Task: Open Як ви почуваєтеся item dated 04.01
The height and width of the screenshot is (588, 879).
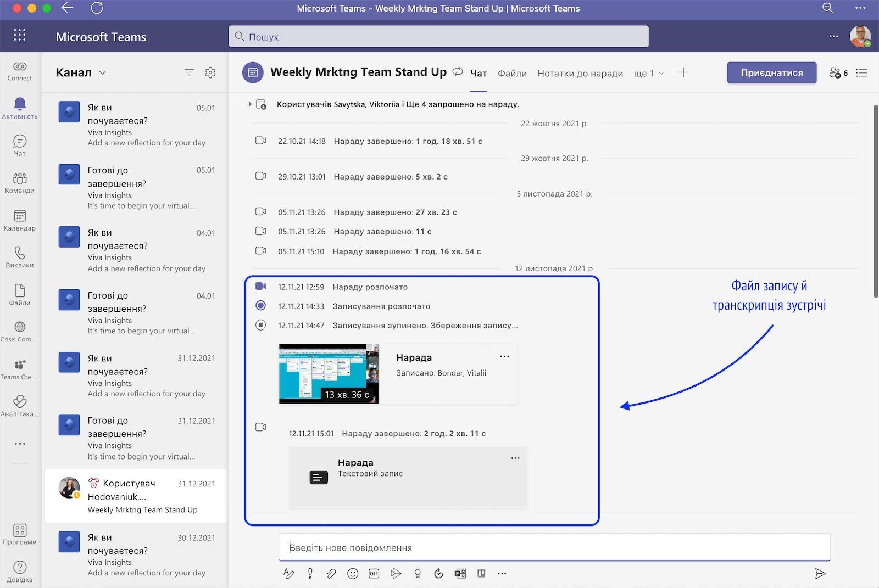Action: [136, 250]
